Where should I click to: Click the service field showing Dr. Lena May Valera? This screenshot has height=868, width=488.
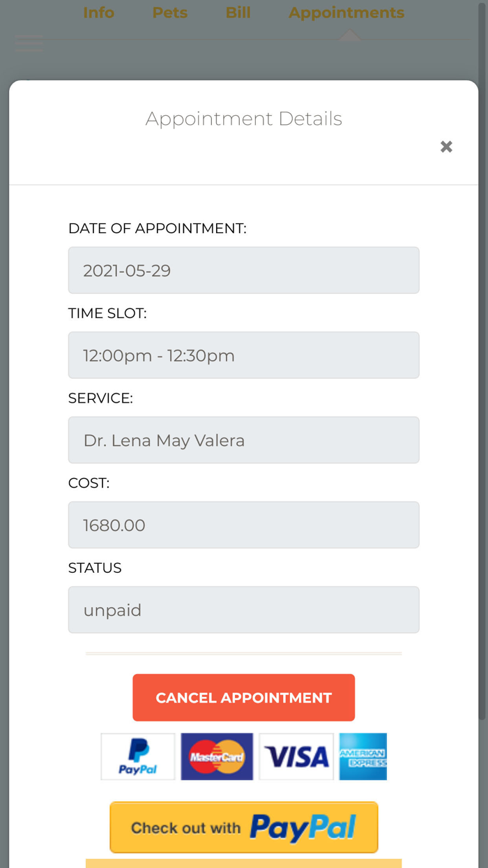click(x=243, y=440)
